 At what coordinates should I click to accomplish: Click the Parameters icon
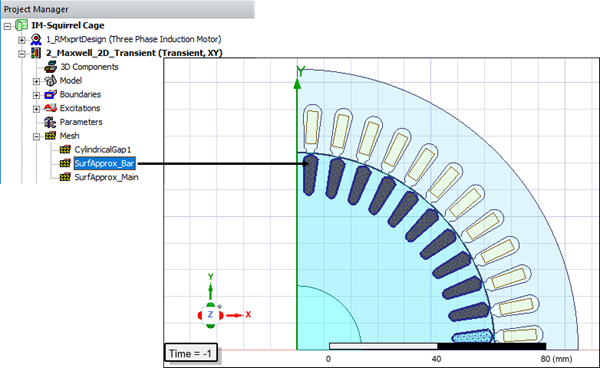[50, 122]
